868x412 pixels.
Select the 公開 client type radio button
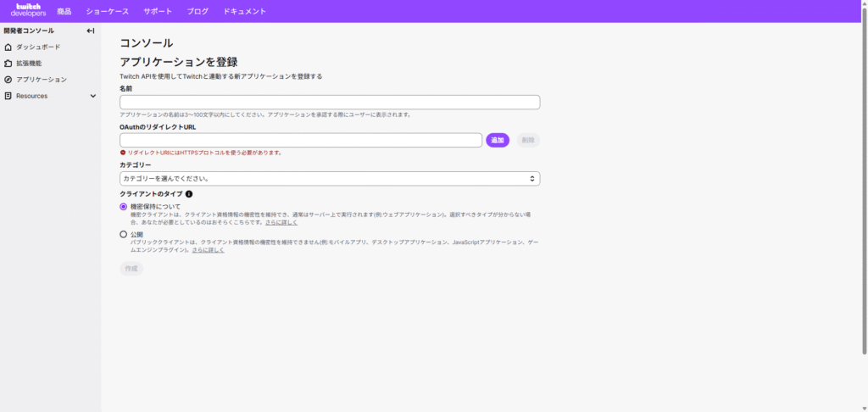(x=124, y=234)
